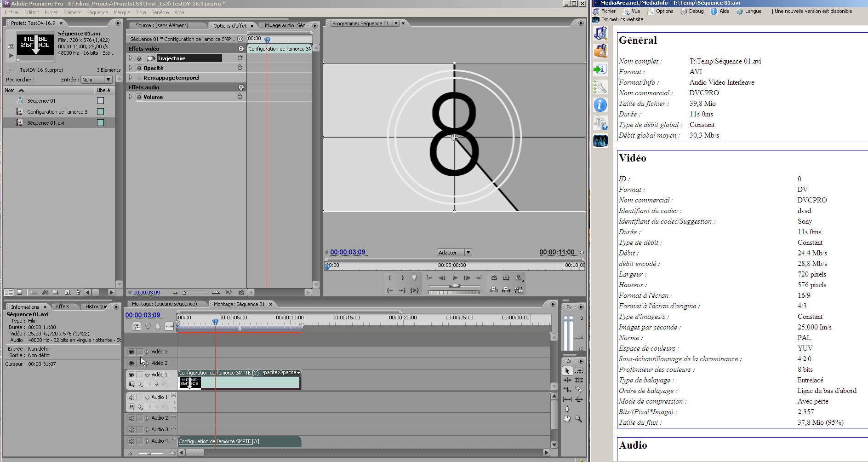The height and width of the screenshot is (462, 868).
Task: Click the teal label swatch of Séquence 01.avi
Action: click(x=100, y=123)
